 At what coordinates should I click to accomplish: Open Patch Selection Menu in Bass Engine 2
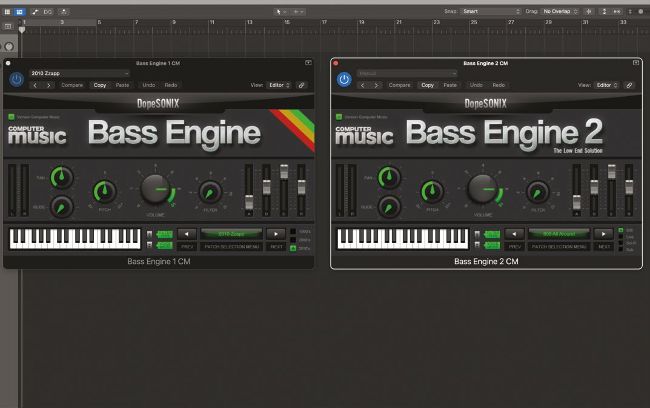tap(559, 246)
